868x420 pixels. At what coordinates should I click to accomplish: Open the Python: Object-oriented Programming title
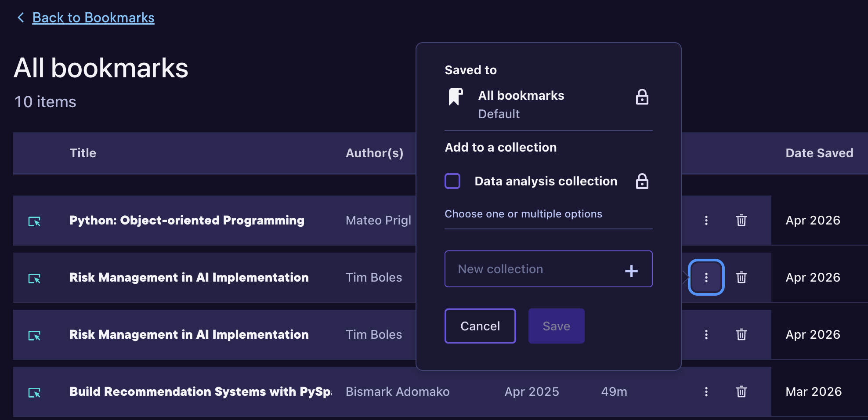(x=187, y=221)
